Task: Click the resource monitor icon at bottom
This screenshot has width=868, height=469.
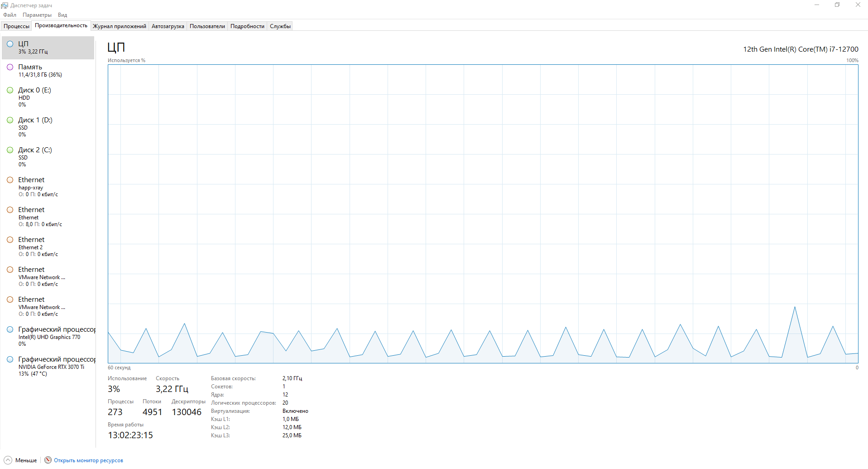Action: [x=48, y=460]
